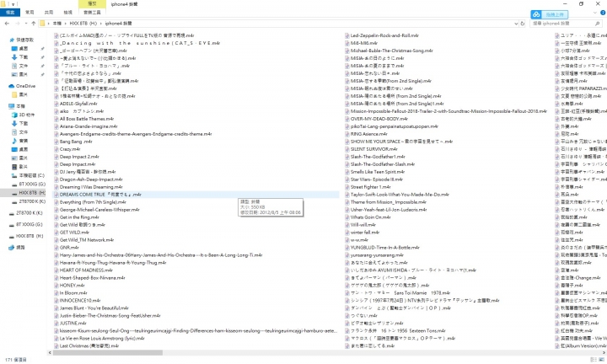Click file icon of Crazy.m4r

56,149
